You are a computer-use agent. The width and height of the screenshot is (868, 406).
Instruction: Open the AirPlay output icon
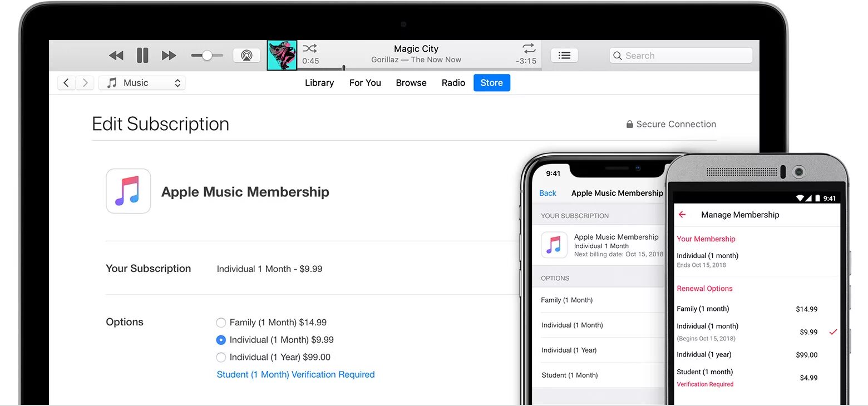[246, 56]
